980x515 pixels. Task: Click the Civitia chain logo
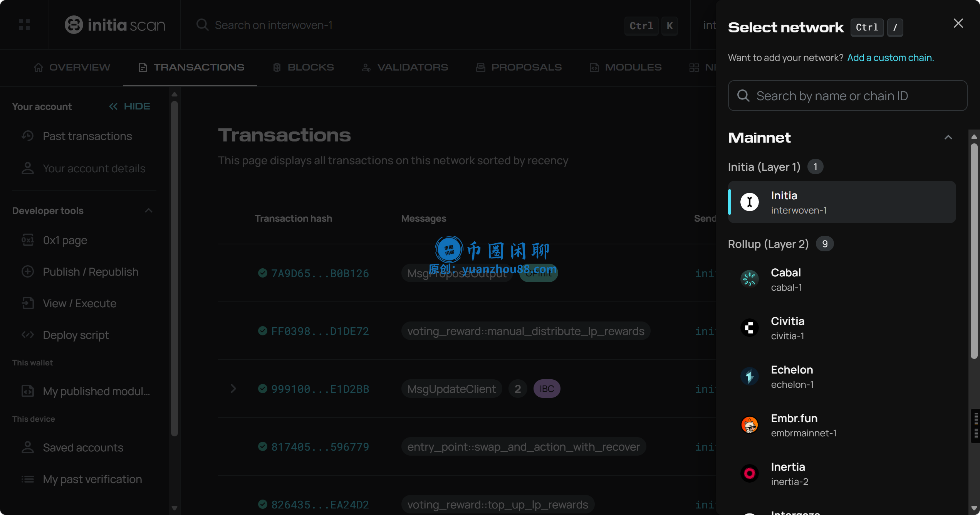(749, 328)
